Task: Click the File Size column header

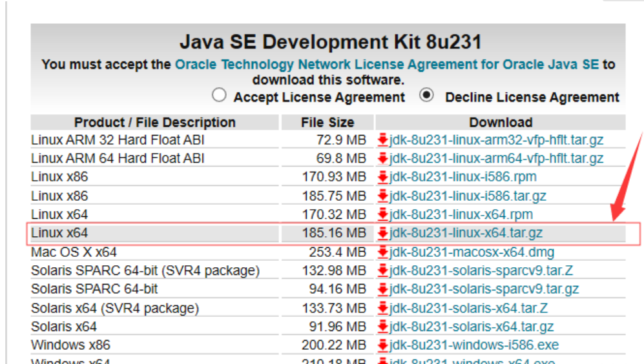Action: pos(327,122)
